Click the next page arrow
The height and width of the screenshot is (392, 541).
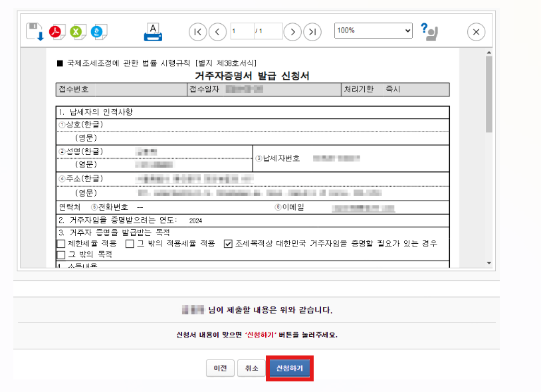[293, 31]
